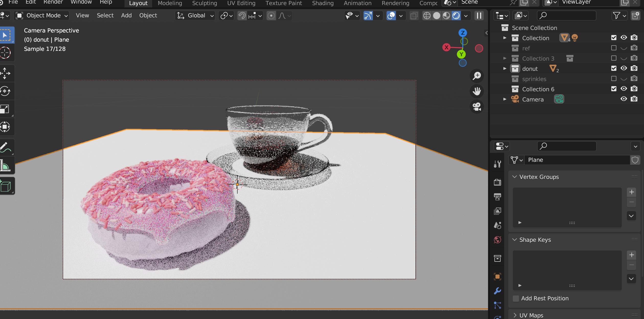Collapse the Shape Keys panel
This screenshot has height=319, width=644.
point(514,240)
